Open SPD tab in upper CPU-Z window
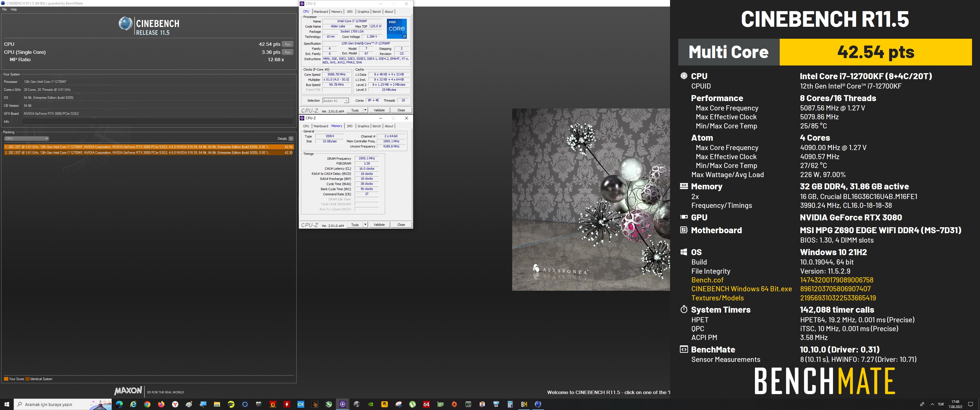Image resolution: width=980 pixels, height=410 pixels. (x=350, y=12)
